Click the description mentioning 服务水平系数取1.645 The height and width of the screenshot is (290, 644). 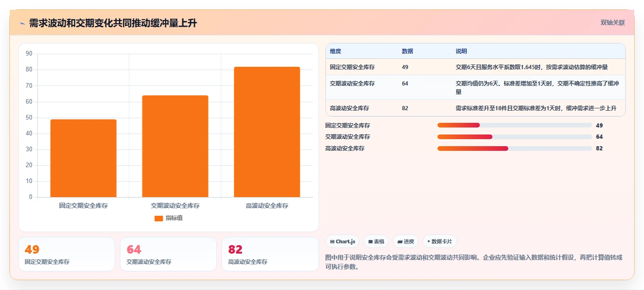coord(532,67)
